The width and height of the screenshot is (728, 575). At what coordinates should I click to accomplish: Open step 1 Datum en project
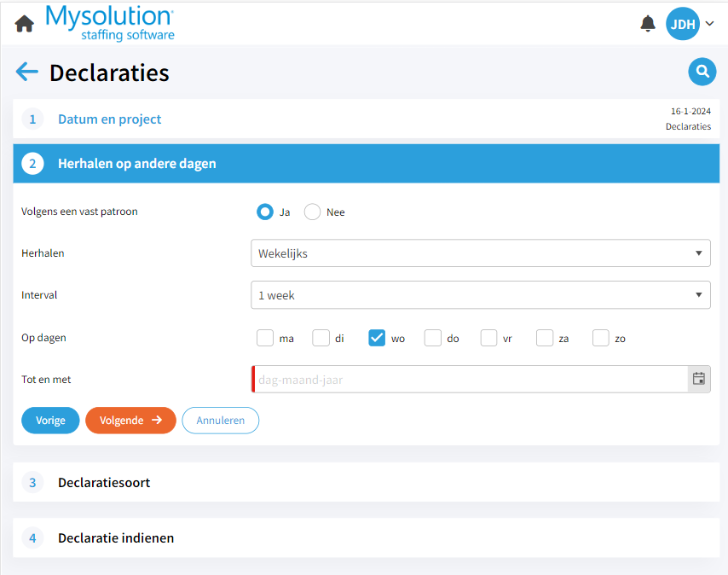(109, 119)
